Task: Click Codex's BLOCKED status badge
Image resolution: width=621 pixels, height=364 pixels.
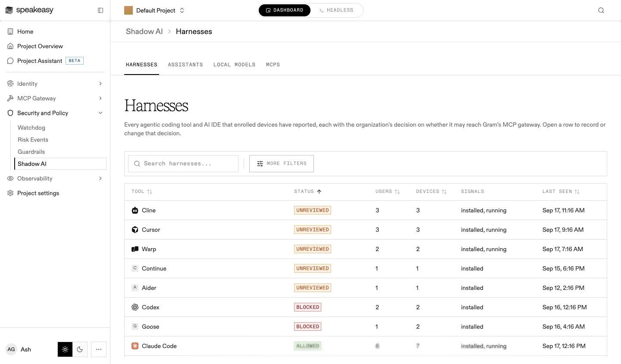Action: coord(308,307)
